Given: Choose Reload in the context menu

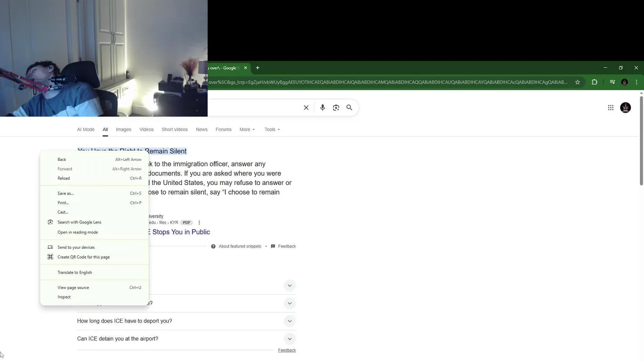Looking at the screenshot, I should coord(95,178).
